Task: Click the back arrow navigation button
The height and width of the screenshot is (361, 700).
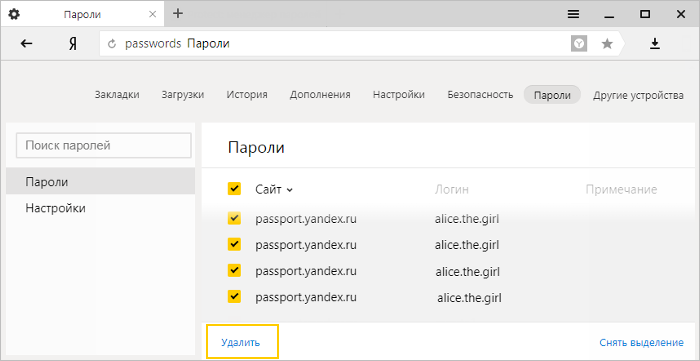Action: 27,43
